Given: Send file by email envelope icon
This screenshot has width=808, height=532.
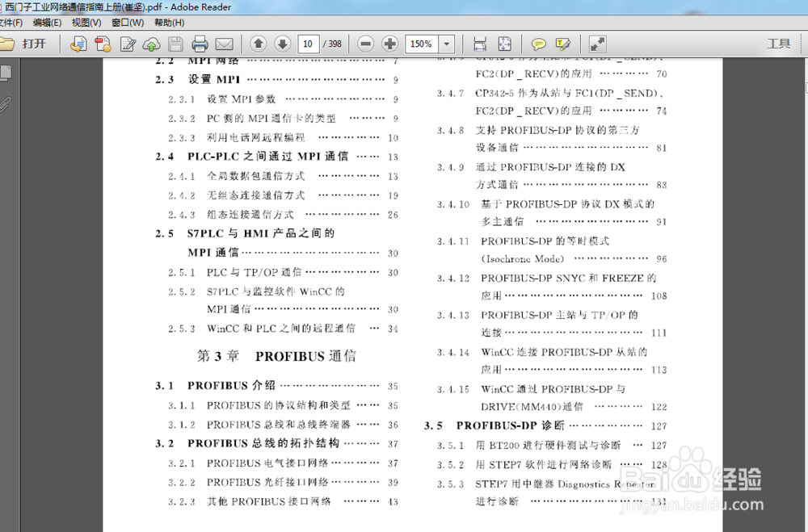Looking at the screenshot, I should point(224,44).
